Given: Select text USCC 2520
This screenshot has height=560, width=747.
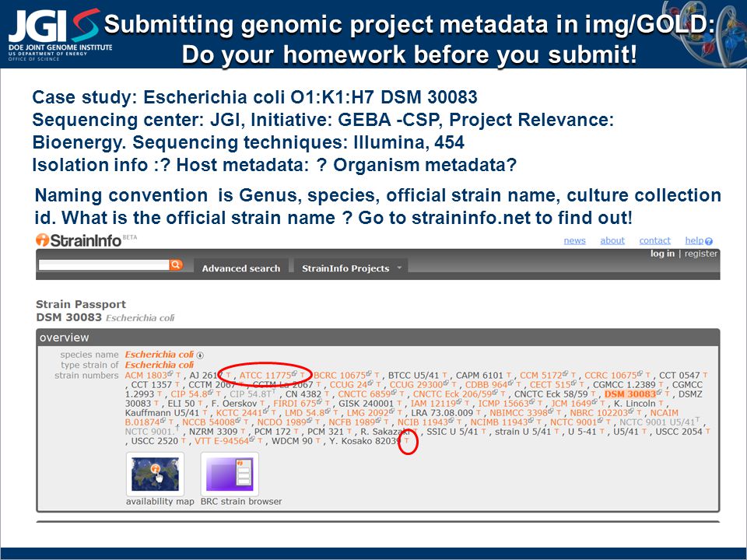Looking at the screenshot, I should coord(154,441).
